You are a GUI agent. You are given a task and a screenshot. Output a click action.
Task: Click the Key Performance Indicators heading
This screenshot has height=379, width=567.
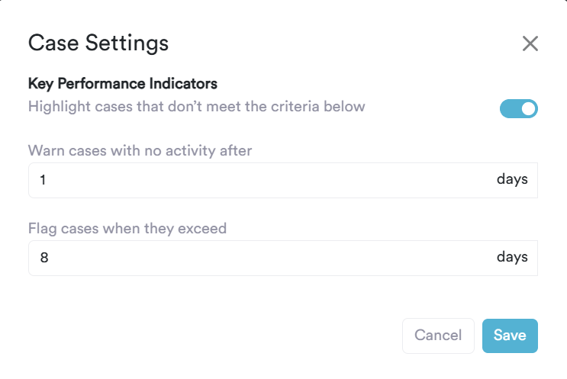[x=123, y=84]
